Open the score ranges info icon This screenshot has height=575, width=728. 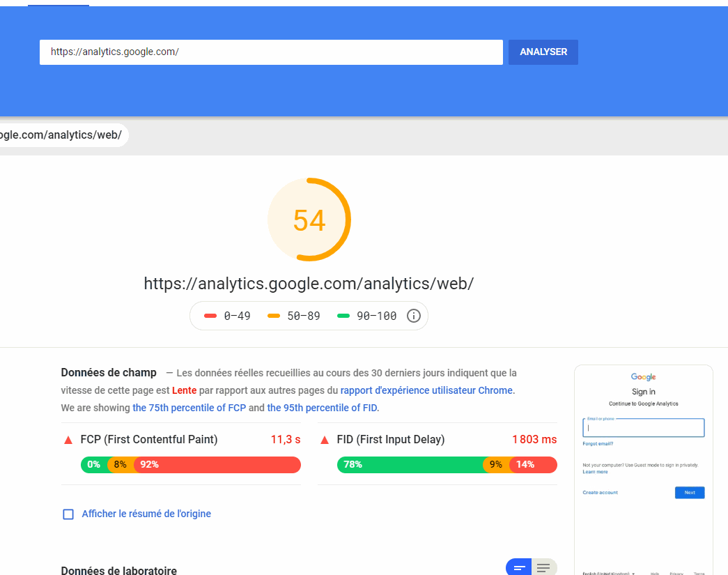point(413,316)
